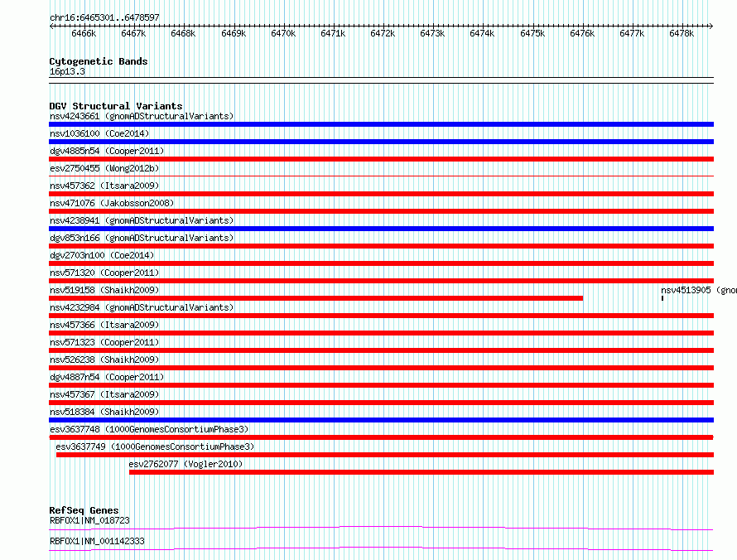
Task: Select the blue bar under nsv4243661
Action: (x=381, y=124)
